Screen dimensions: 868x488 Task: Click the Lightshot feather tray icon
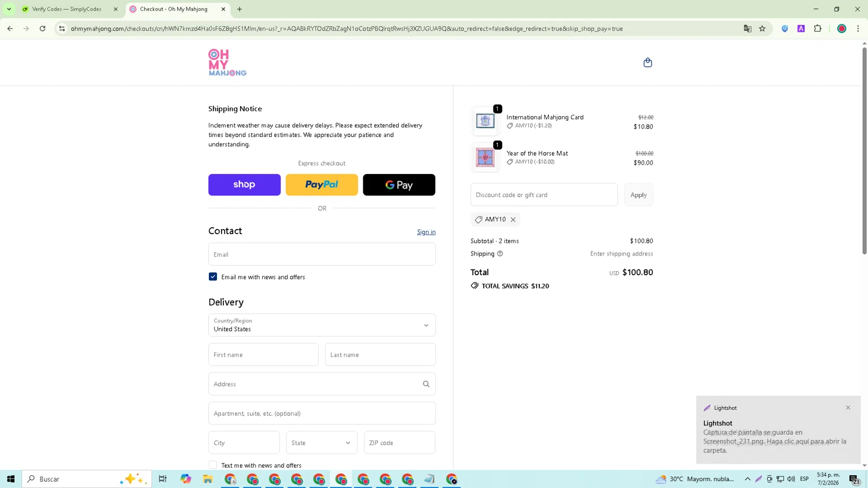[x=759, y=479]
